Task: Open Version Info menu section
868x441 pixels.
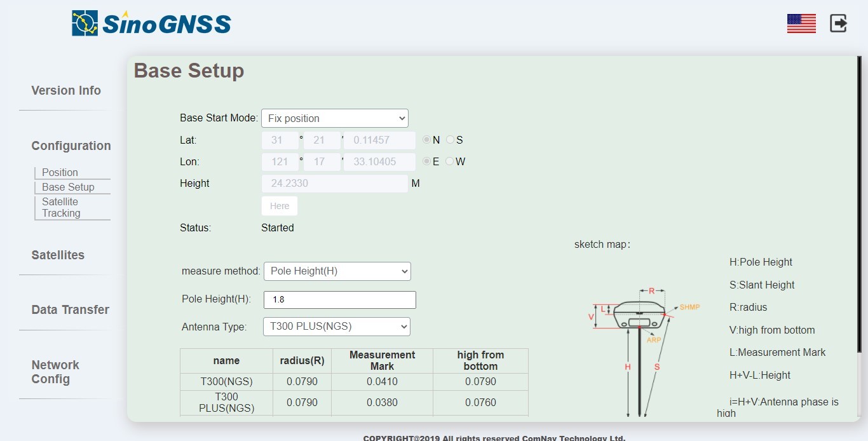Action: [66, 91]
